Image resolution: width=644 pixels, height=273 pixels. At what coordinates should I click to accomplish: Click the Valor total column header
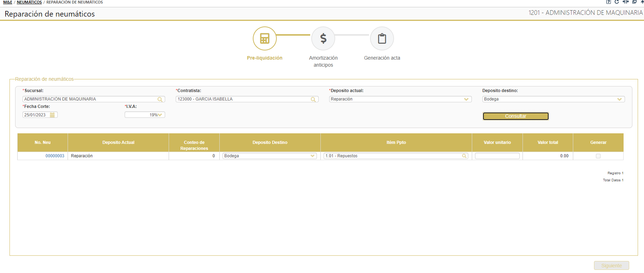point(548,142)
